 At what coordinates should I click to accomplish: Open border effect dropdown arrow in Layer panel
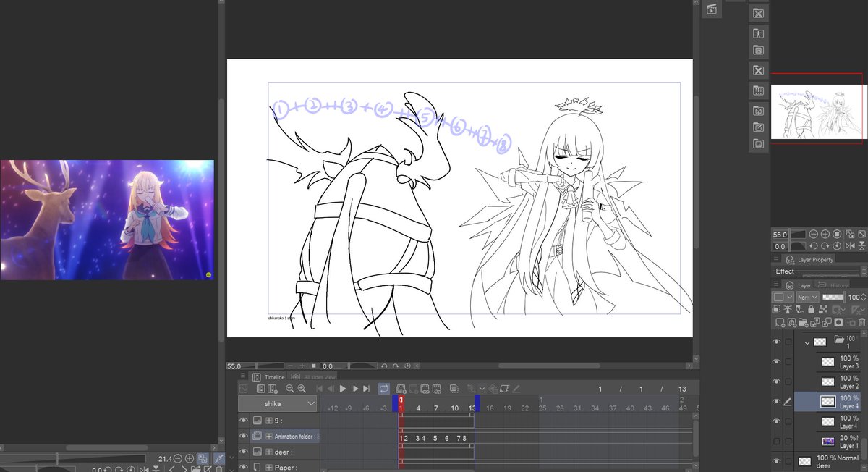coord(790,297)
